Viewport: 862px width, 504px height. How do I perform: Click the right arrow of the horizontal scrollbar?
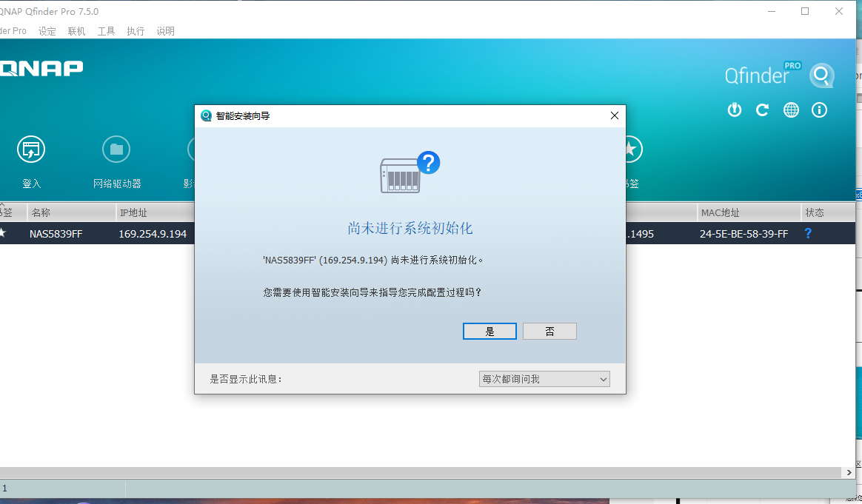849,472
